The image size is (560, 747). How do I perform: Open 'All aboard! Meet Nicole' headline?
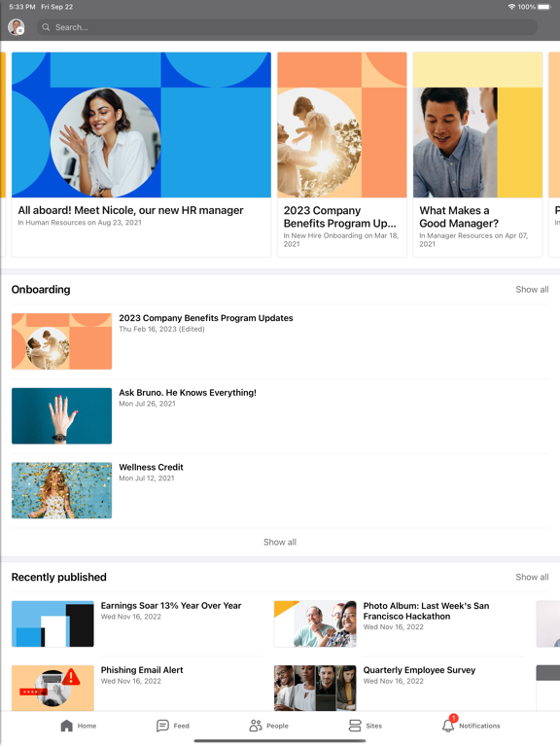[130, 210]
